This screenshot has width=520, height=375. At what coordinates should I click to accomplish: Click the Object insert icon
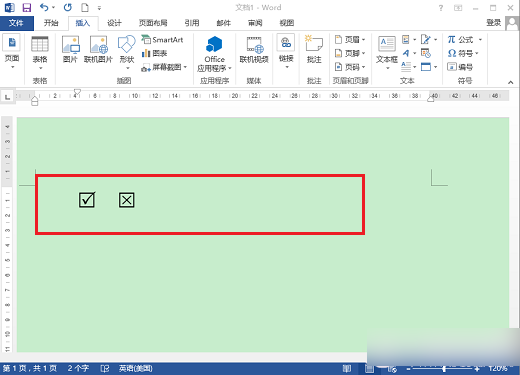click(426, 67)
